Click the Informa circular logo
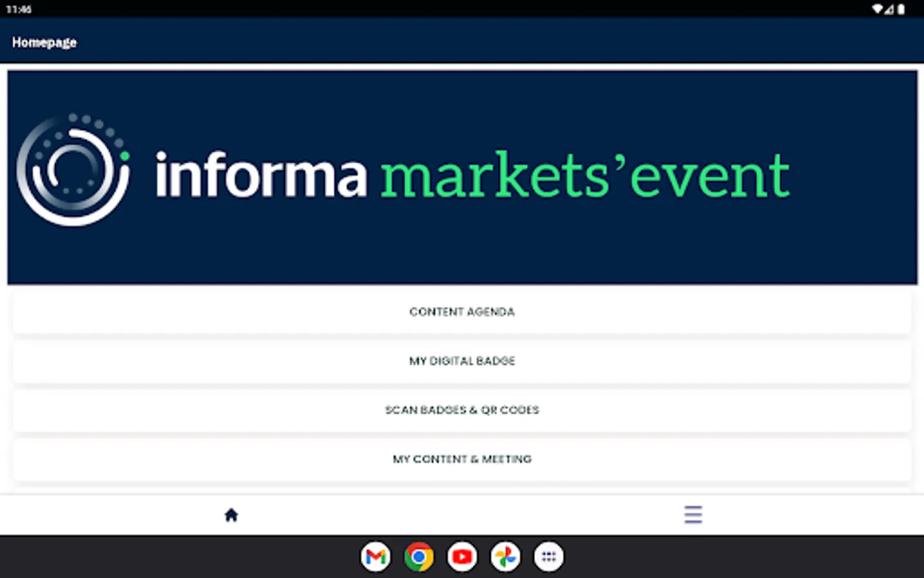Image resolution: width=924 pixels, height=578 pixels. (73, 170)
